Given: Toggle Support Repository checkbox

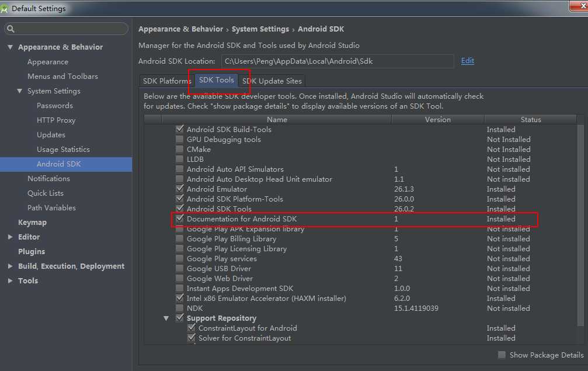Looking at the screenshot, I should [180, 318].
